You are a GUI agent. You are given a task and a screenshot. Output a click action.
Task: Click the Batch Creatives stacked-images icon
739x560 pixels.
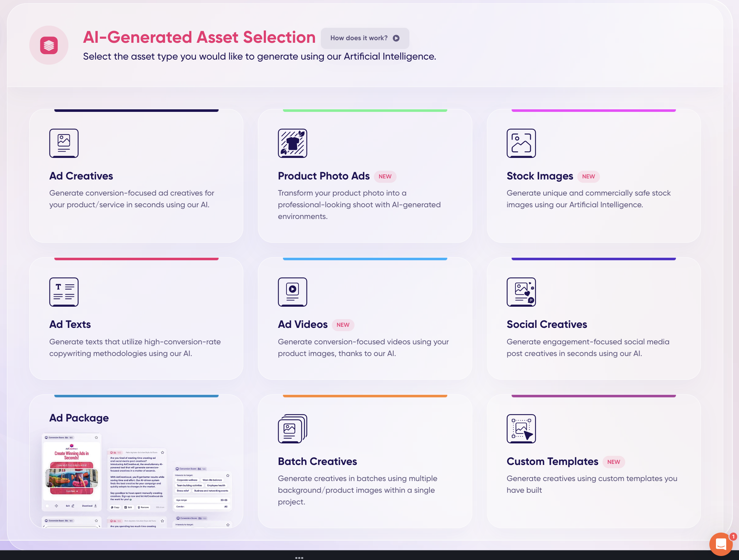(292, 428)
